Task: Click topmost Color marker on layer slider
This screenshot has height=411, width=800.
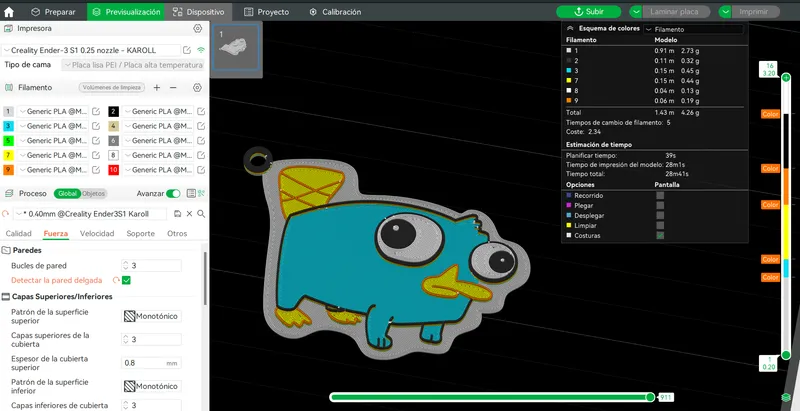Action: coord(770,114)
